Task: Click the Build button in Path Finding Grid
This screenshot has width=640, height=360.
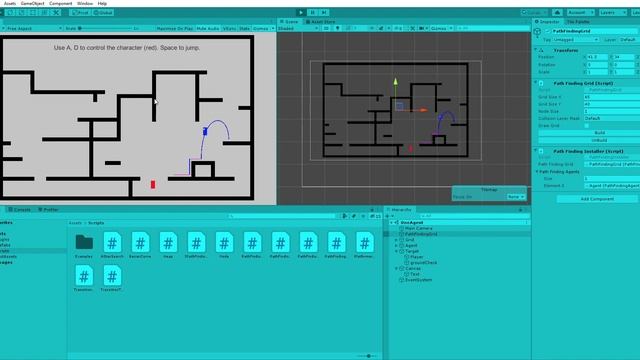Action: pos(599,133)
